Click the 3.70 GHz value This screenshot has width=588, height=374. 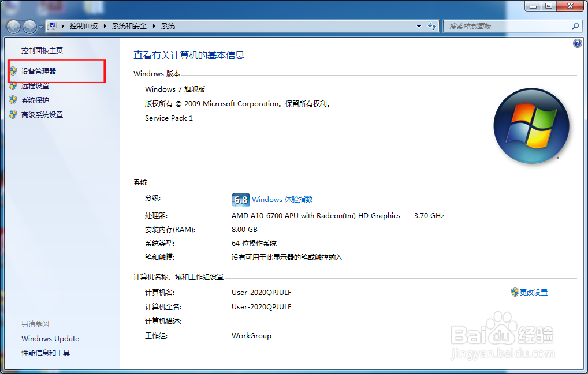coord(429,215)
